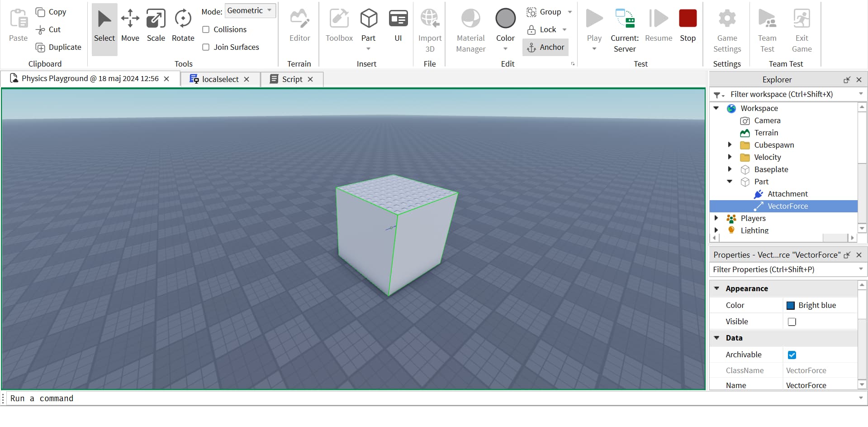
Task: Toggle Anchor on the selected part
Action: point(545,47)
